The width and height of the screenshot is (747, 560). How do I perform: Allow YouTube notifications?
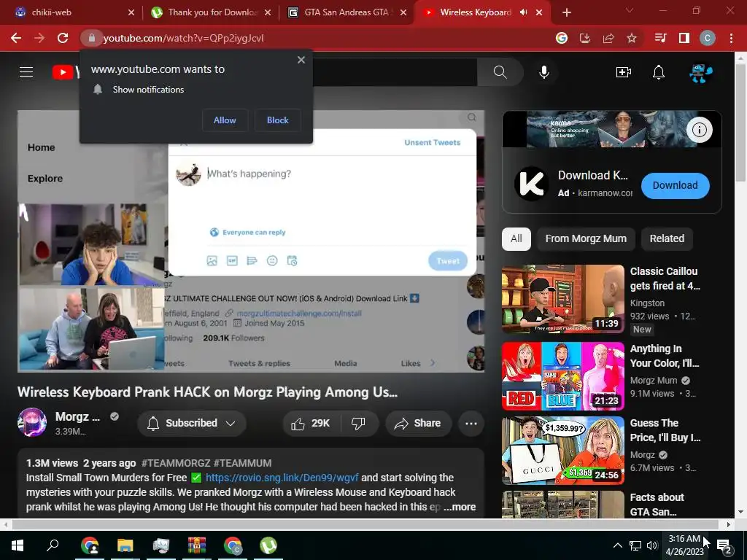tap(225, 120)
